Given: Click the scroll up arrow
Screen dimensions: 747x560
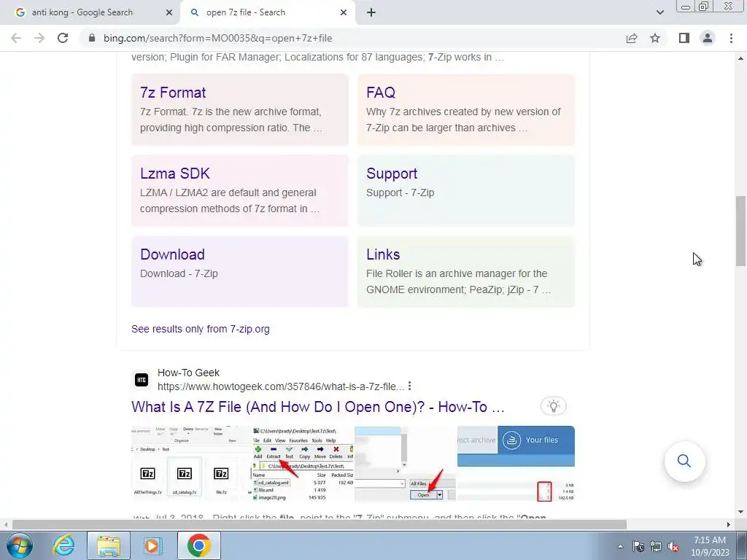Looking at the screenshot, I should 740,58.
